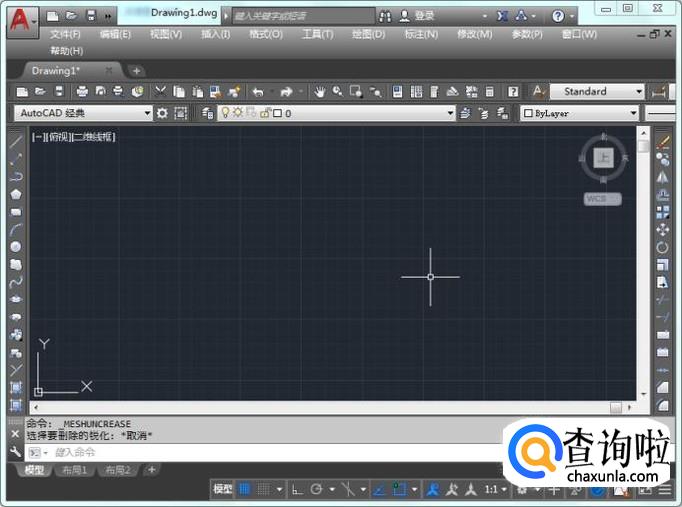682x507 pixels.
Task: Select the Mirror tool in modify toolbar
Action: coord(663,177)
